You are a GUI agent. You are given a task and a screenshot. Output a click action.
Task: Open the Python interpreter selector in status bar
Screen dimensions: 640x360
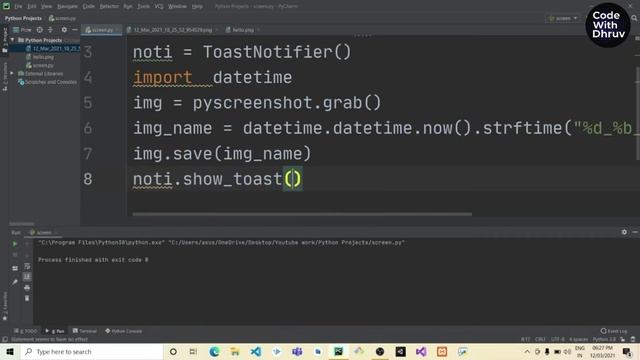[604, 339]
